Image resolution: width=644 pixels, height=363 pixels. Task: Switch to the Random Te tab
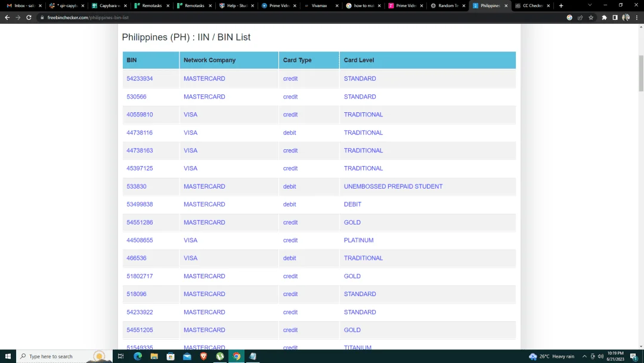(x=447, y=6)
